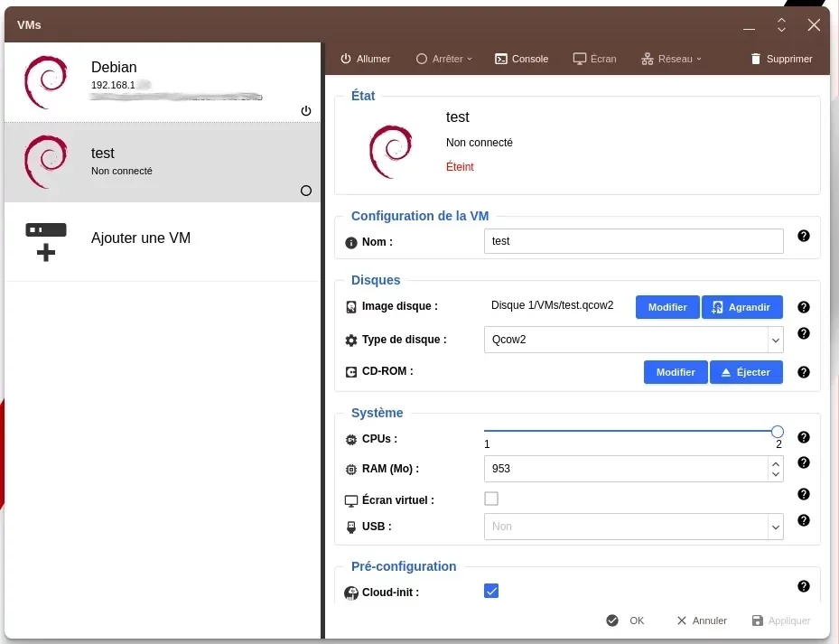Image resolution: width=839 pixels, height=644 pixels.
Task: Enable the Écran virtuel checkbox
Action: pos(491,499)
